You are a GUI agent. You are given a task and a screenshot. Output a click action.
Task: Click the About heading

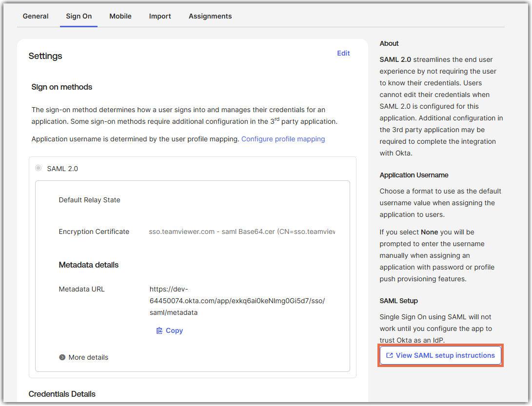click(389, 43)
